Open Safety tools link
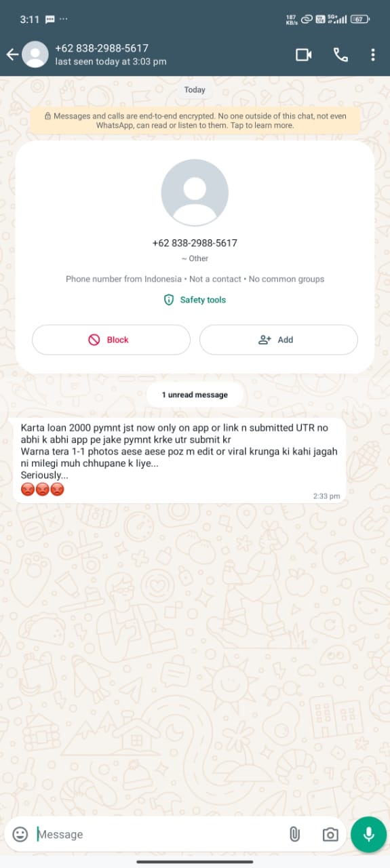 tap(195, 300)
